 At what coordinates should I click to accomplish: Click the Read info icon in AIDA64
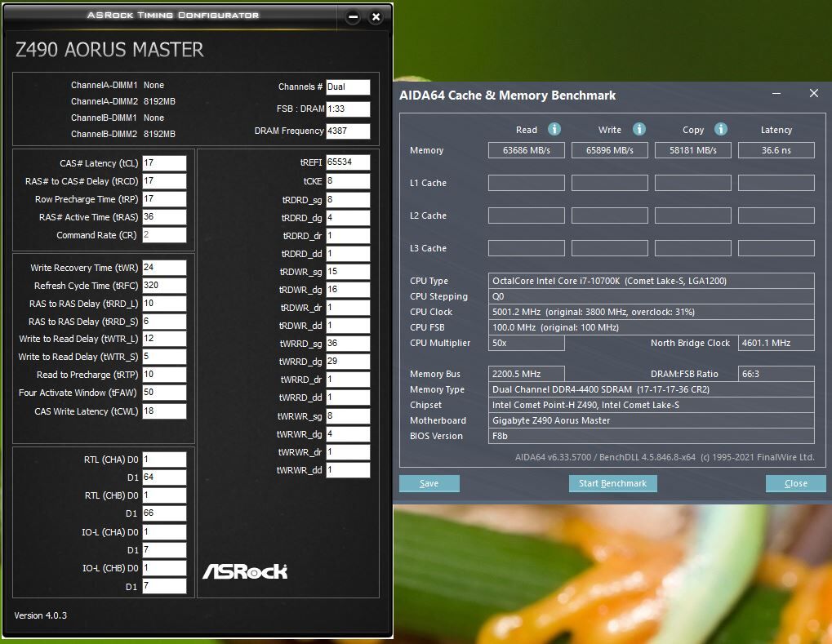point(554,129)
